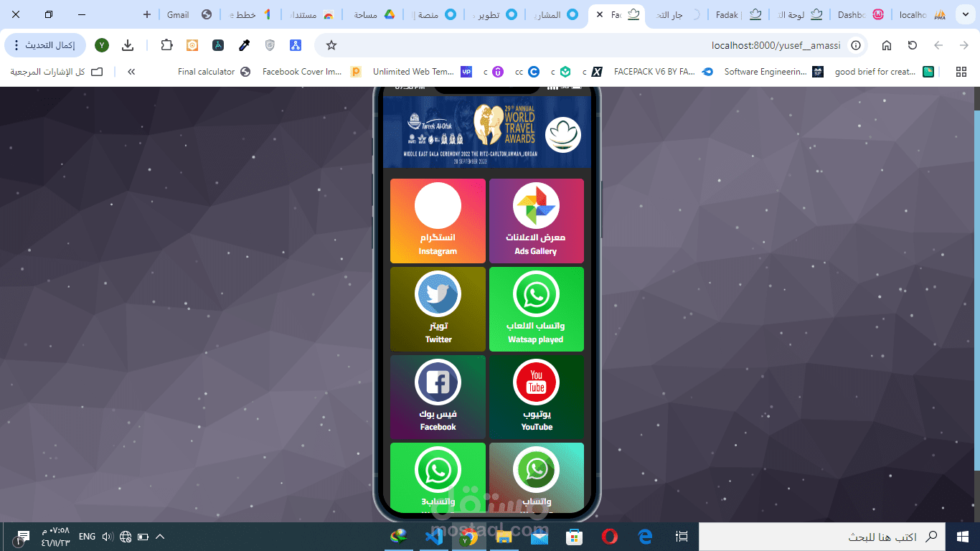Open the speaker volume tray icon

pyautogui.click(x=108, y=537)
